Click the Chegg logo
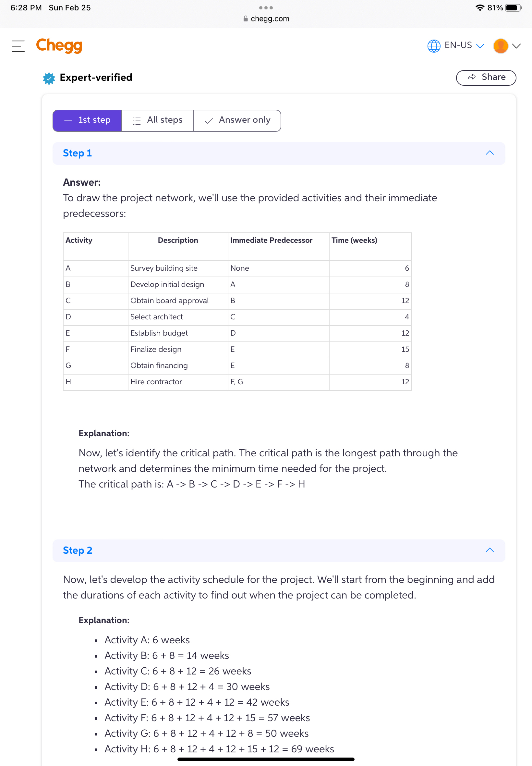Image resolution: width=532 pixels, height=766 pixels. tap(59, 46)
